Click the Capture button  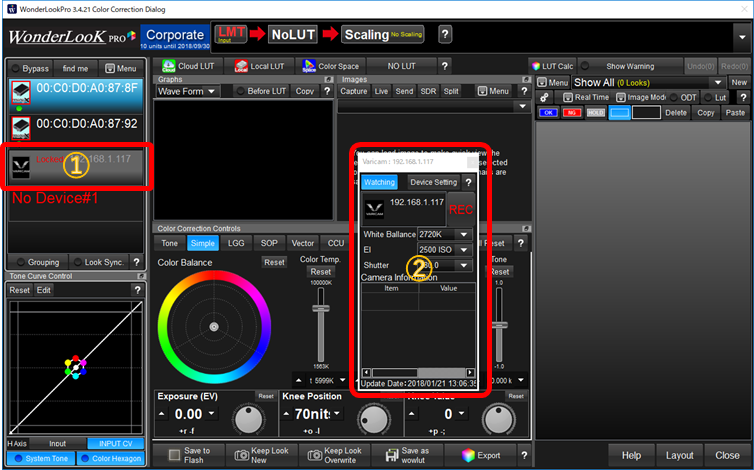354,91
